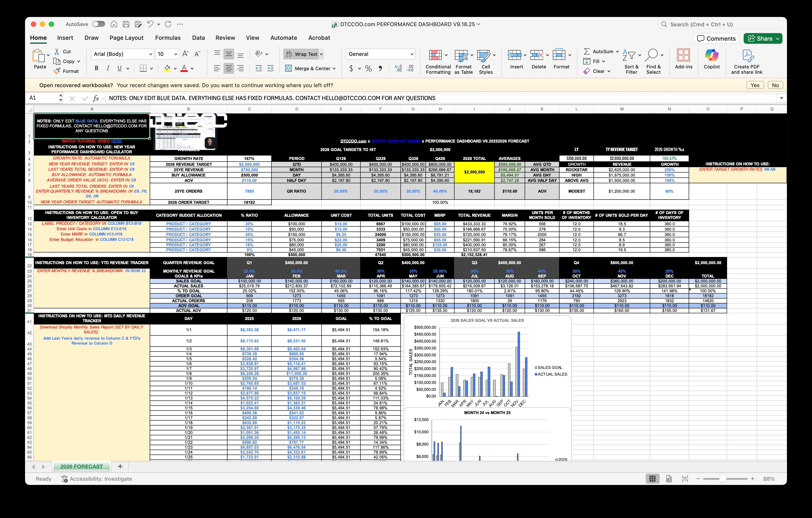Viewport: 812px width, 518px height.
Task: Click the Increase Indent icon
Action: coord(270,68)
